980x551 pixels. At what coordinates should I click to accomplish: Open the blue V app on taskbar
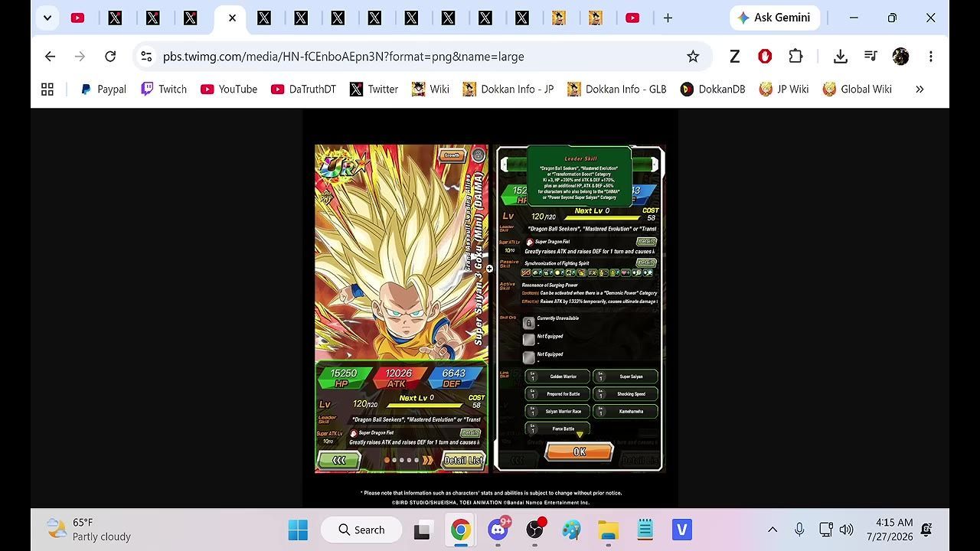tap(682, 530)
